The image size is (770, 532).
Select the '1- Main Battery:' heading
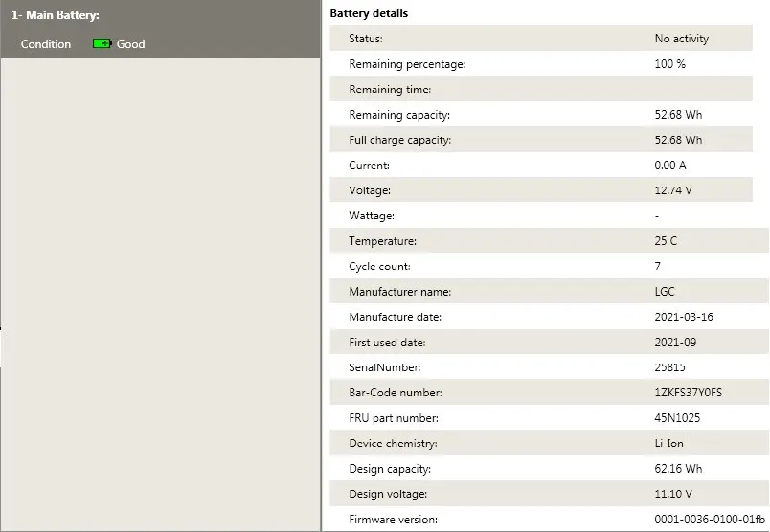coord(56,15)
